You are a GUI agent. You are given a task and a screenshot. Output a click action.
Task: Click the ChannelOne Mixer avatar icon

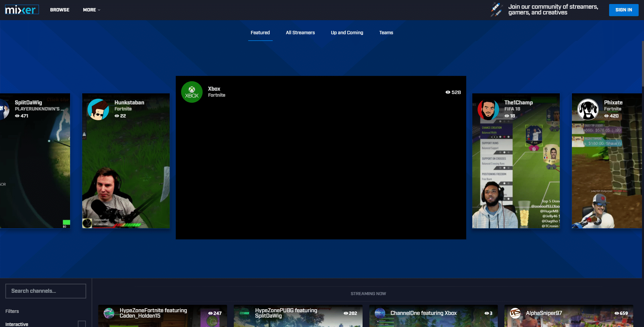click(x=380, y=313)
